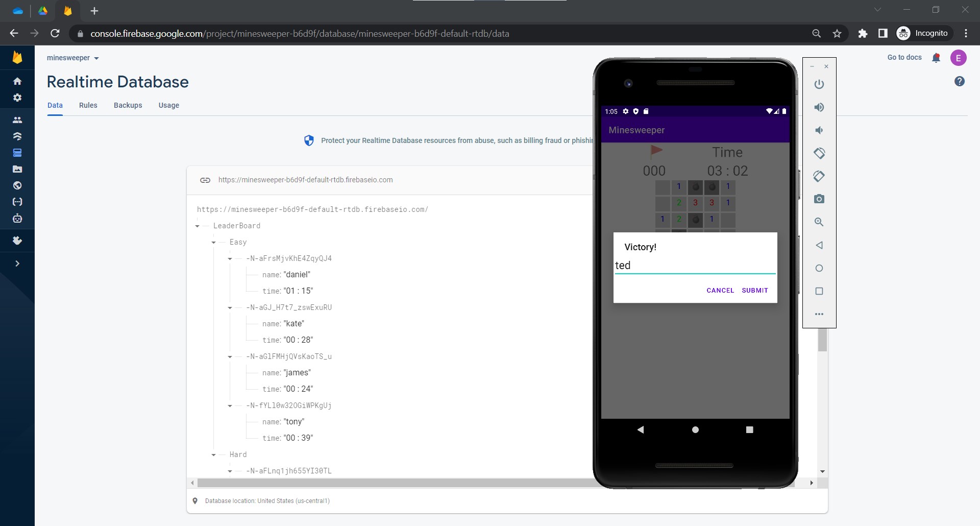Open Storage icon in sidebar
Screen dimensions: 980x526
click(x=17, y=169)
